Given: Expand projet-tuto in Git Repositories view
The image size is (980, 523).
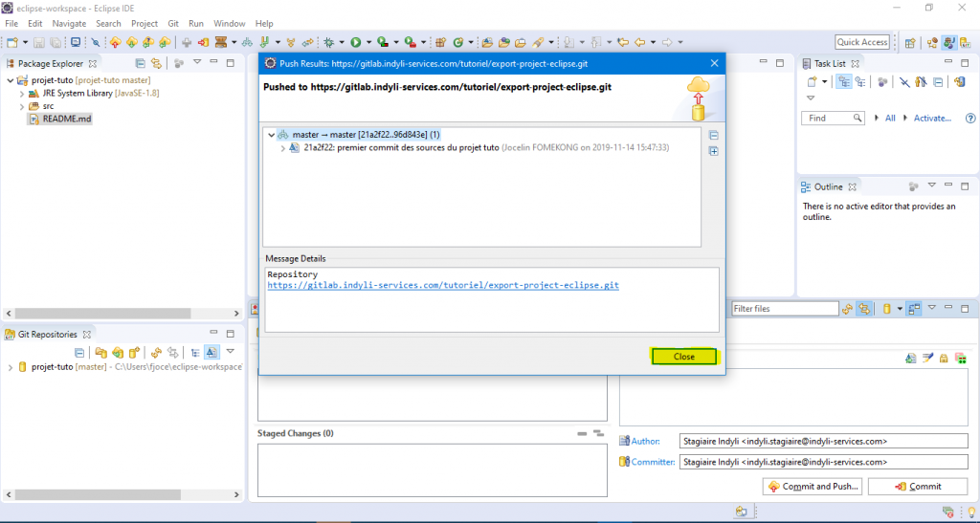Looking at the screenshot, I should [x=10, y=367].
